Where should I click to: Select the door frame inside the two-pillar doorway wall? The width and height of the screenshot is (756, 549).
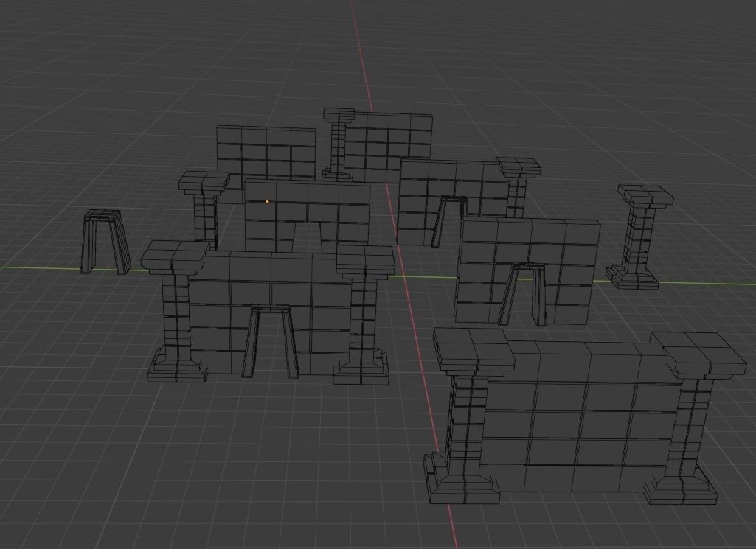[x=270, y=341]
